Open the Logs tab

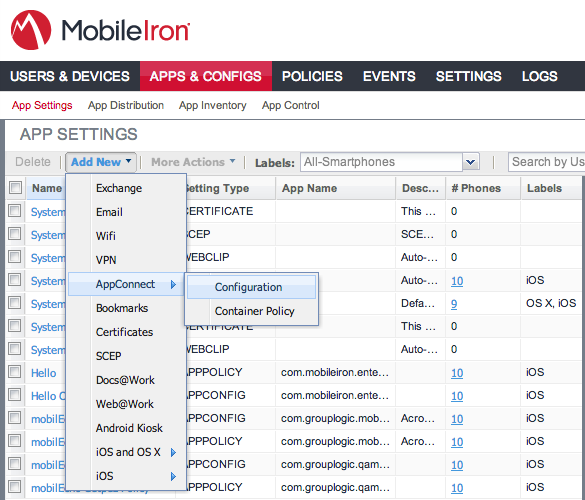coord(539,76)
